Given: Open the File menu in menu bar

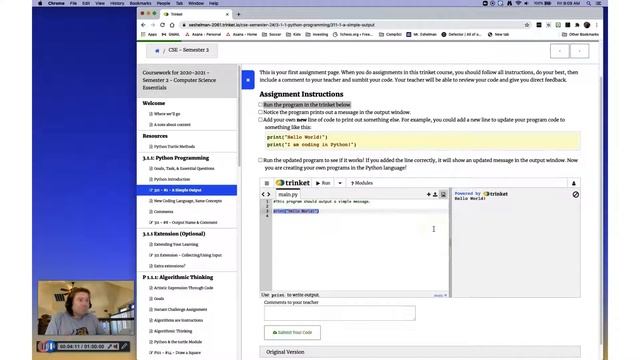Looking at the screenshot, I should [x=73, y=3].
